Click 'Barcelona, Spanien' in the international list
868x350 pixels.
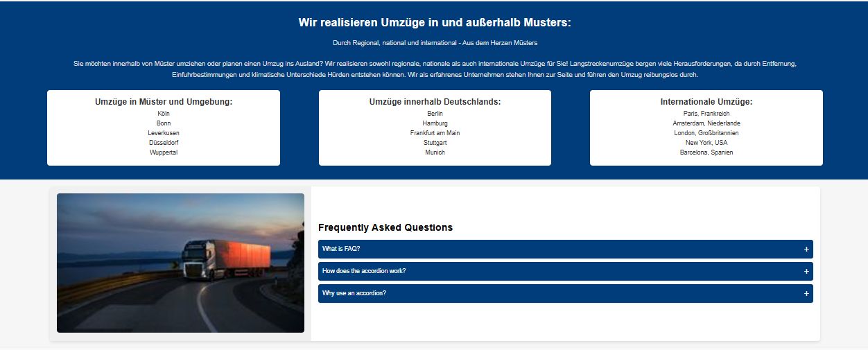click(x=706, y=152)
